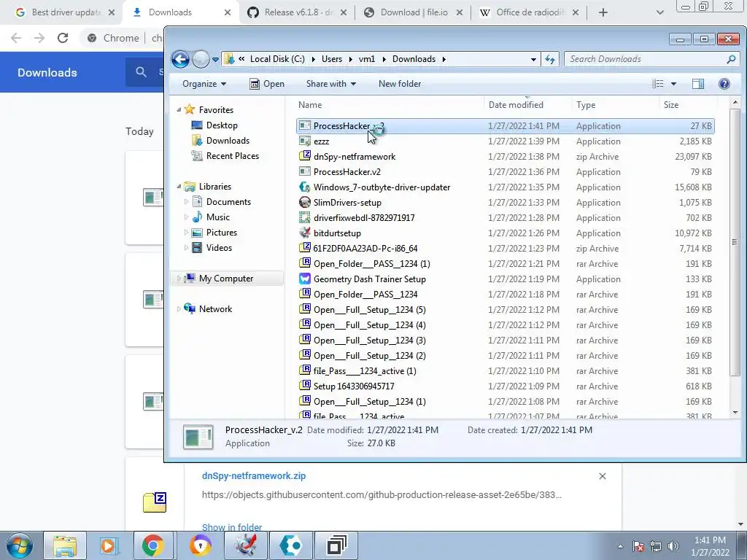
Task: Switch to Release v6.1.8 GitHub tab
Action: [x=298, y=12]
